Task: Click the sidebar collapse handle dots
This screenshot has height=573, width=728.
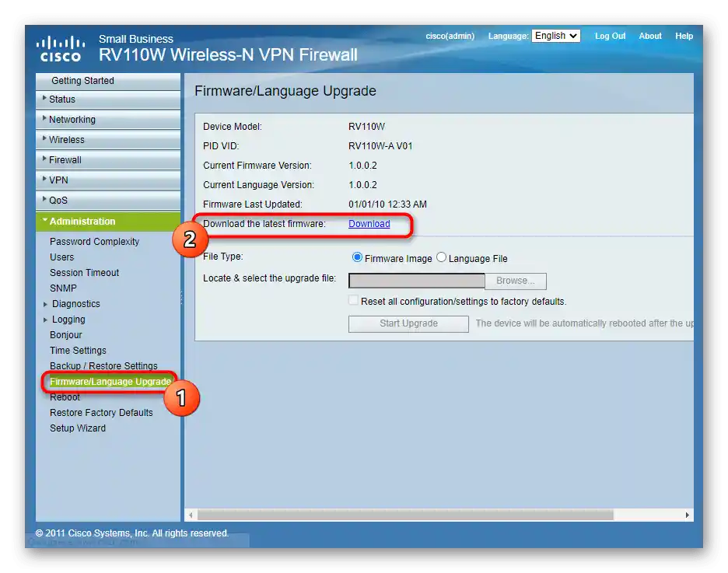Action: pos(181,298)
